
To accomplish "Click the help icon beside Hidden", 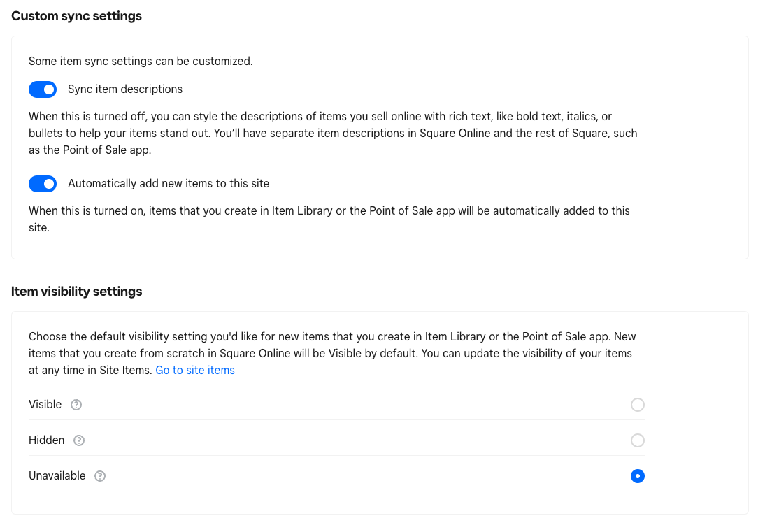I will [x=79, y=440].
